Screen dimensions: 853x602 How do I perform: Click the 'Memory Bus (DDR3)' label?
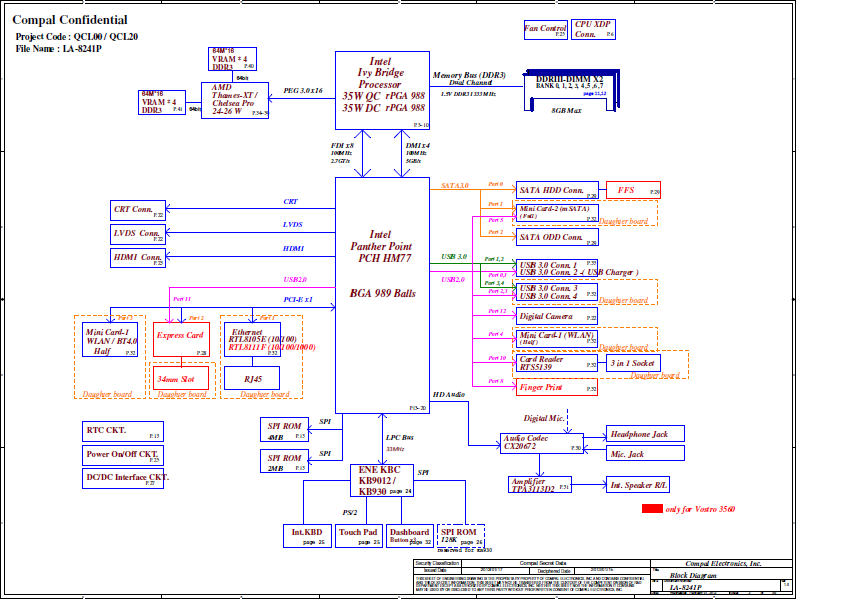tap(469, 75)
